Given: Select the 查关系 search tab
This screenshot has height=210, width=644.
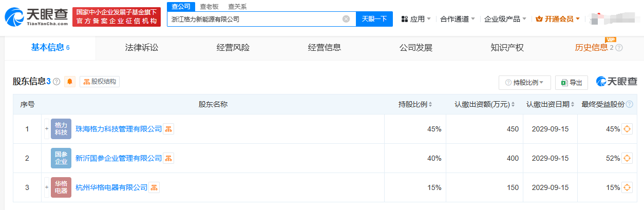Looking at the screenshot, I should tap(237, 6).
